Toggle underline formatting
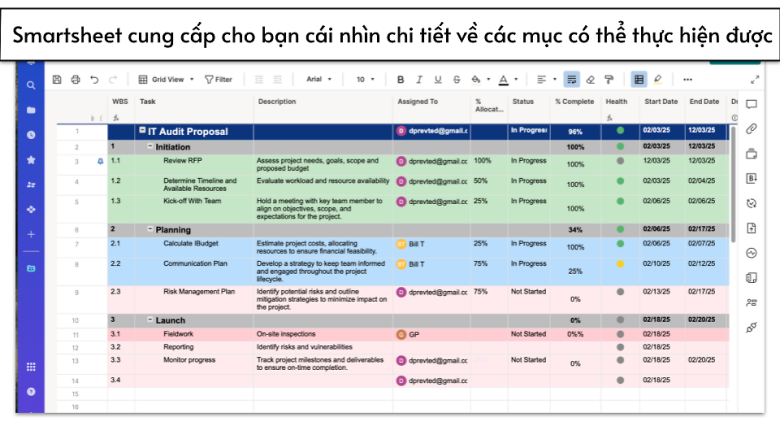Image resolution: width=780 pixels, height=439 pixels. [438, 80]
